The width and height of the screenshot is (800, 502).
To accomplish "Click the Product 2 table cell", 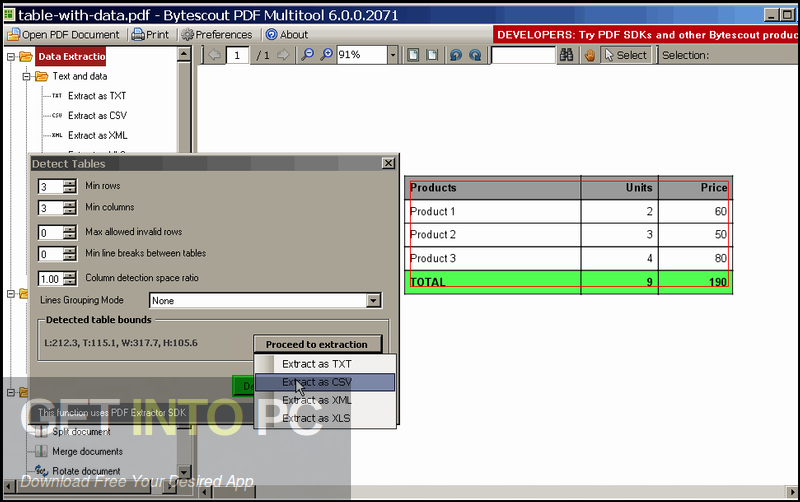I will (x=493, y=235).
